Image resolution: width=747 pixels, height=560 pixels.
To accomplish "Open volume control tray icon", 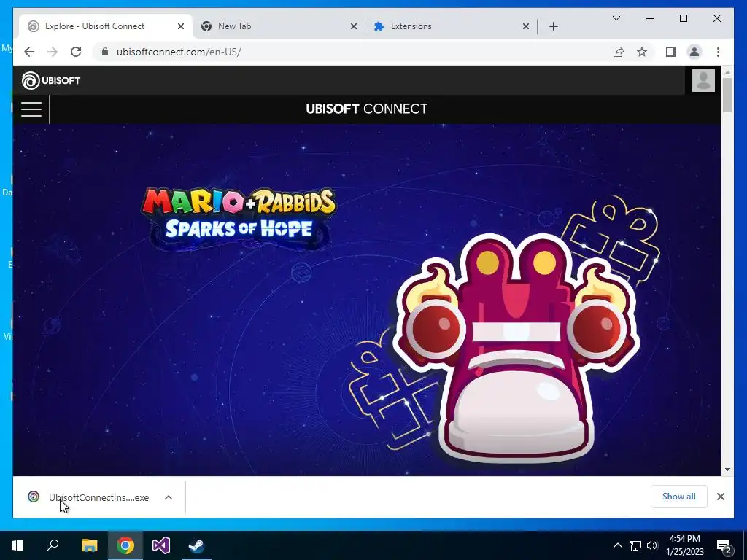I will point(653,545).
